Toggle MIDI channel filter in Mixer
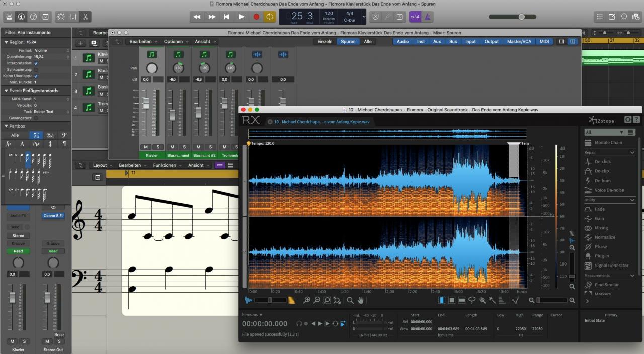This screenshot has height=354, width=644. tap(544, 42)
